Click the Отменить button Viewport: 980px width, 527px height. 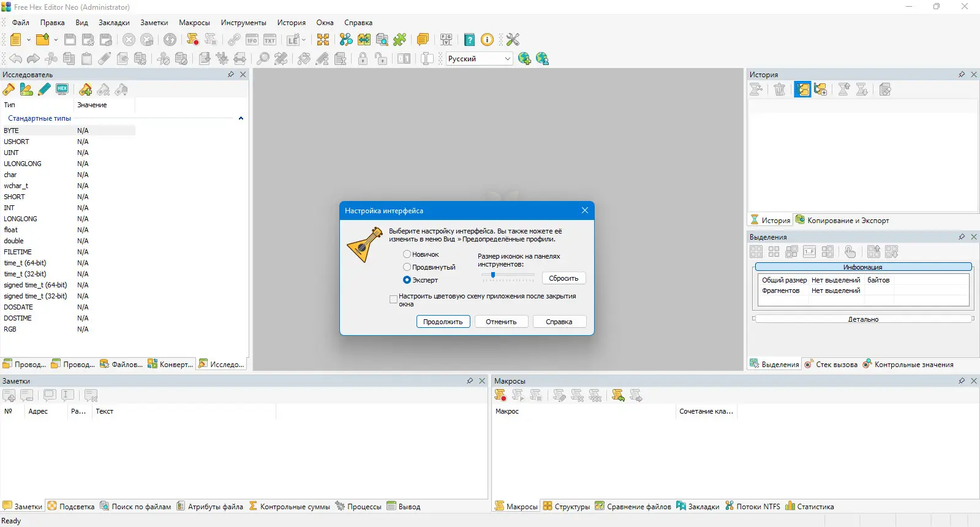click(501, 322)
